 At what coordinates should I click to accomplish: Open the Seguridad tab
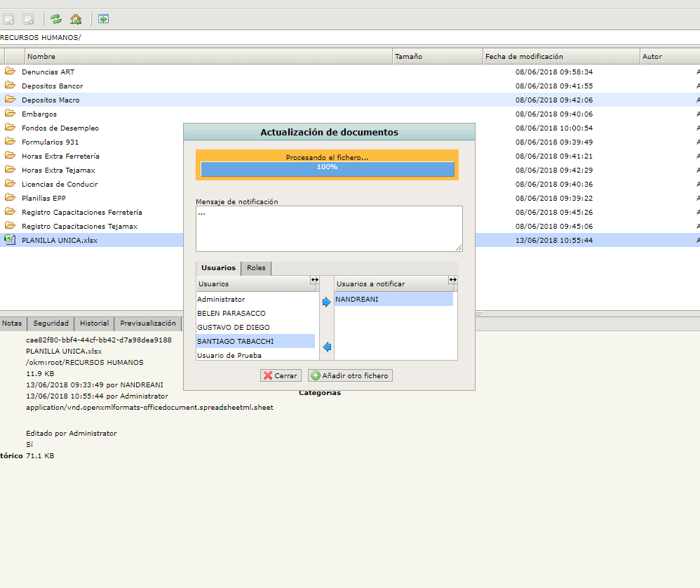pyautogui.click(x=52, y=323)
